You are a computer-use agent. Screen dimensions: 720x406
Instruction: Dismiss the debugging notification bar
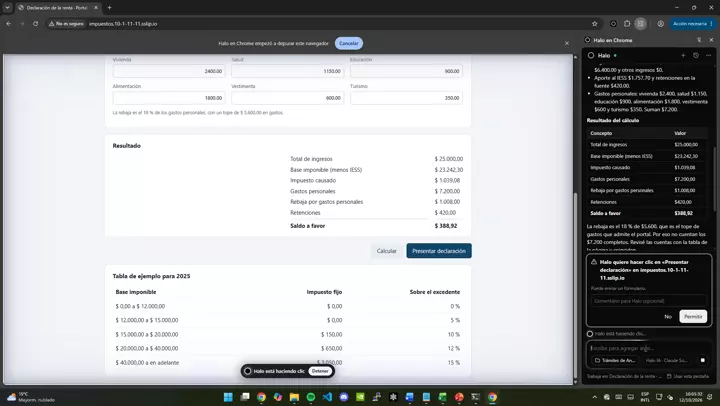coord(567,43)
